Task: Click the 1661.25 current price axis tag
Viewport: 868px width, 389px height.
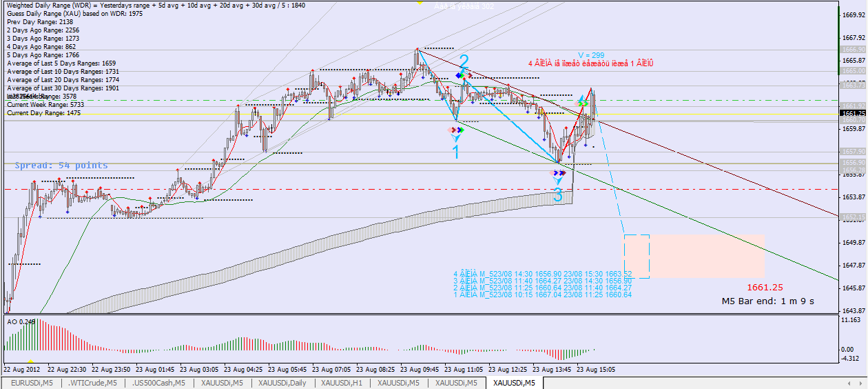Action: click(x=854, y=113)
